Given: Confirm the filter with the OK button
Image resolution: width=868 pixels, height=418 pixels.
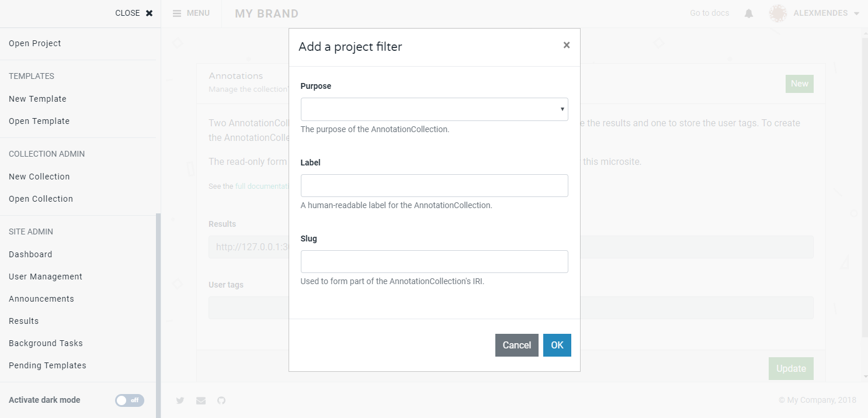Looking at the screenshot, I should coord(557,345).
